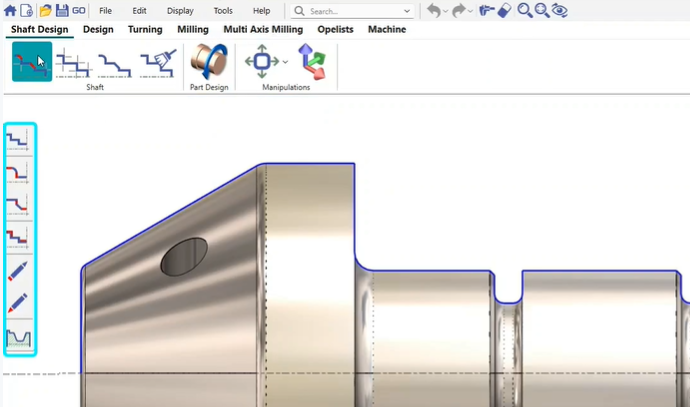Switch to the Machine tab

(387, 29)
